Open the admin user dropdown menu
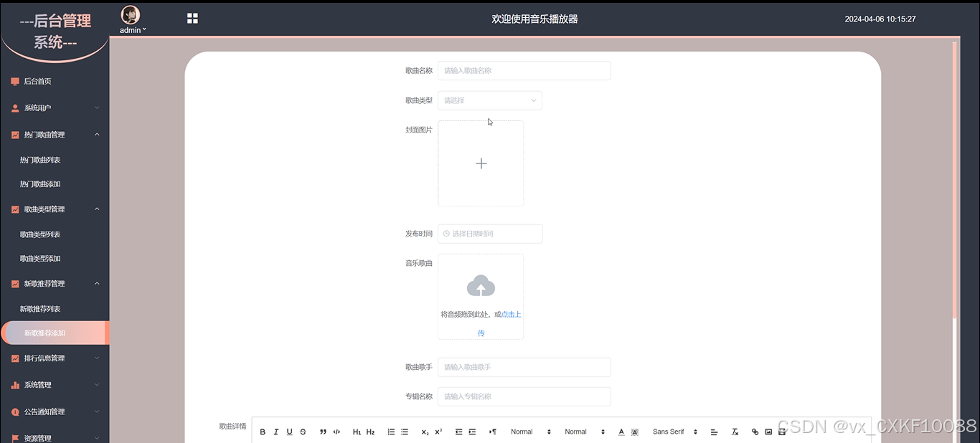The image size is (980, 443). (x=133, y=30)
